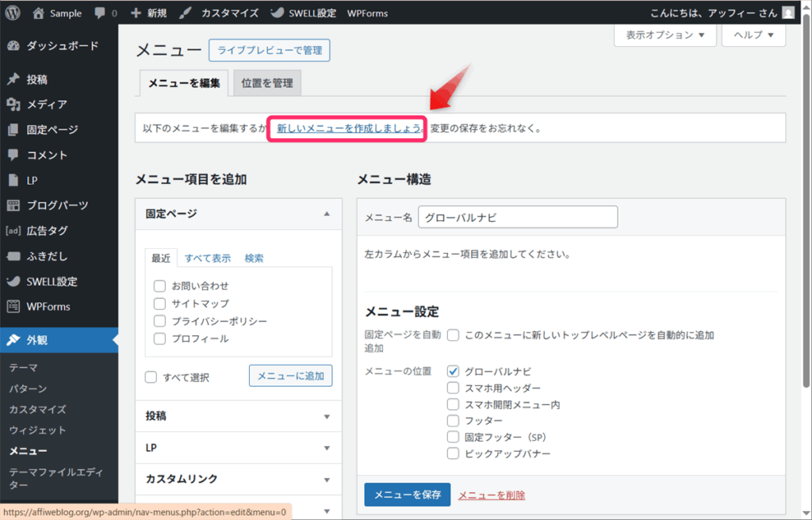Open テーマファイルエディター submenu item

point(56,478)
